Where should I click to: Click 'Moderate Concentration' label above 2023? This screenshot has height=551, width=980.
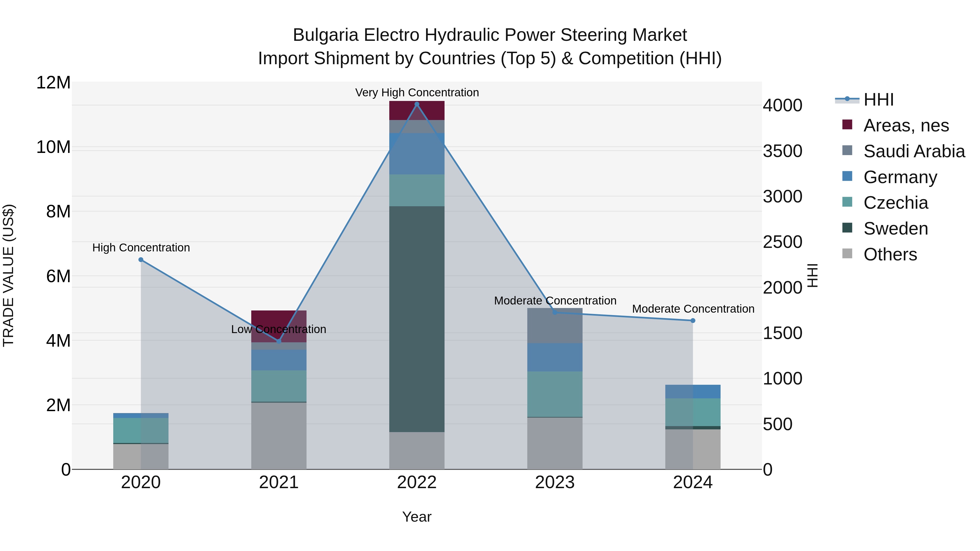555,300
